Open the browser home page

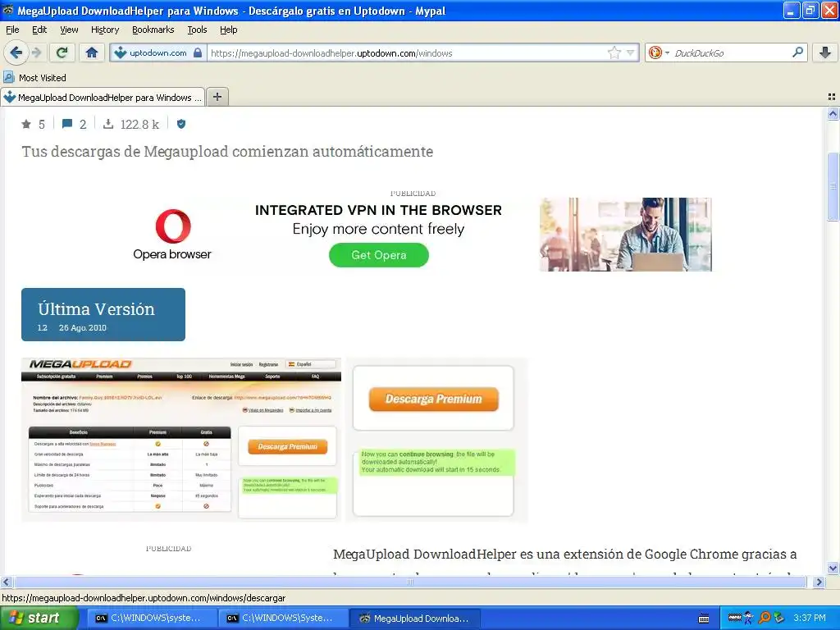coord(92,52)
